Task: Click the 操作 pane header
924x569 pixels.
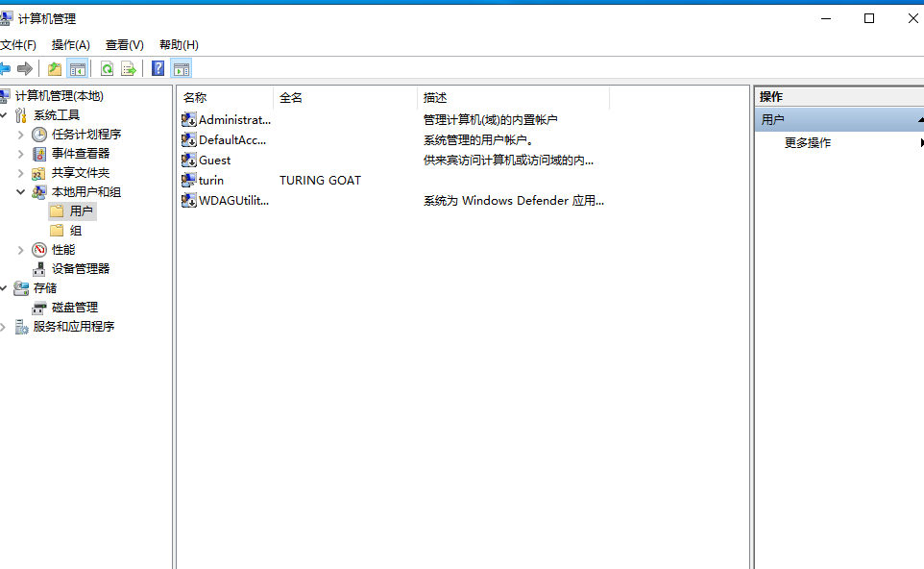Action: point(839,97)
